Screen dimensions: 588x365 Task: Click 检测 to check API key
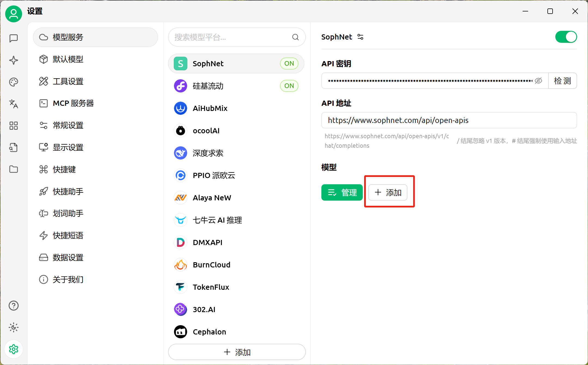[x=563, y=81]
